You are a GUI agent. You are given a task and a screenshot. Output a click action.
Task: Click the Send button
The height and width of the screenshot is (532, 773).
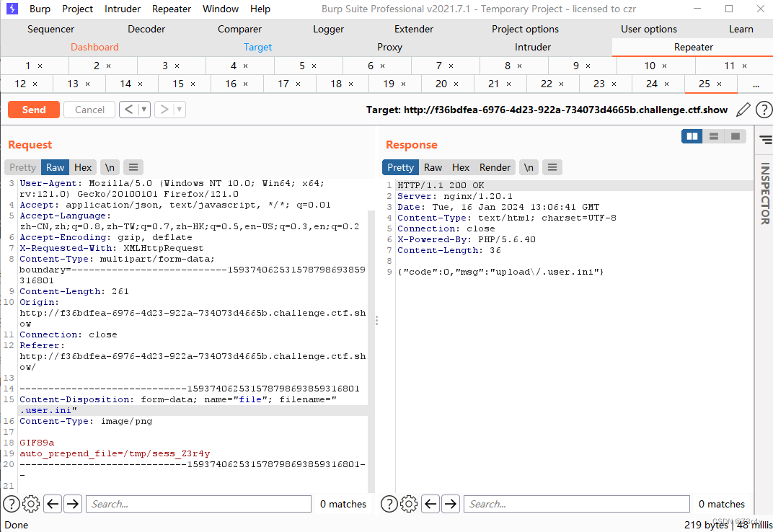[x=33, y=110]
